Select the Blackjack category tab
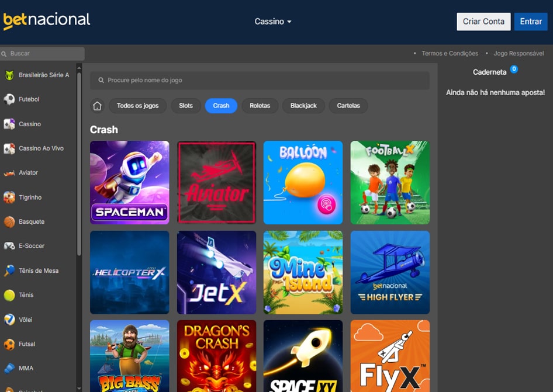The width and height of the screenshot is (553, 392). point(303,106)
